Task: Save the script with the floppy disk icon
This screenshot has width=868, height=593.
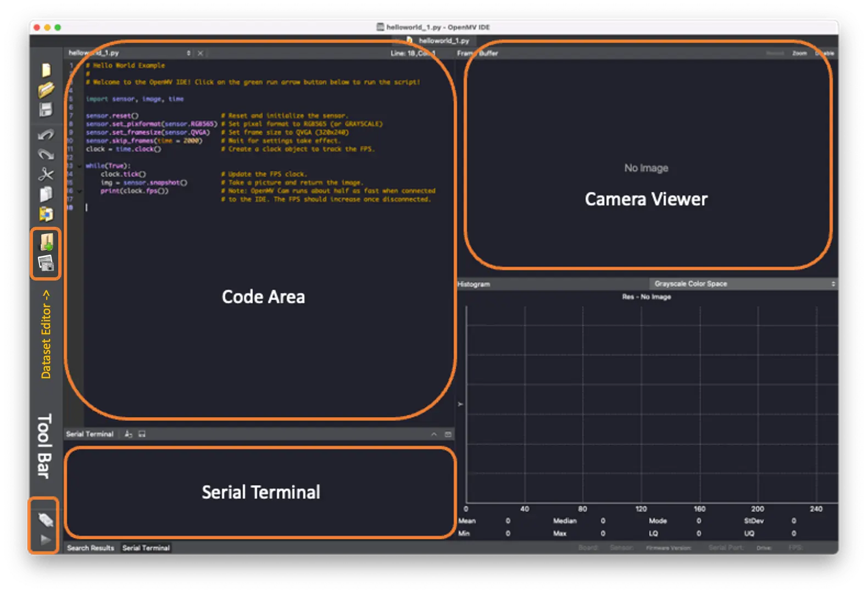Action: click(46, 109)
